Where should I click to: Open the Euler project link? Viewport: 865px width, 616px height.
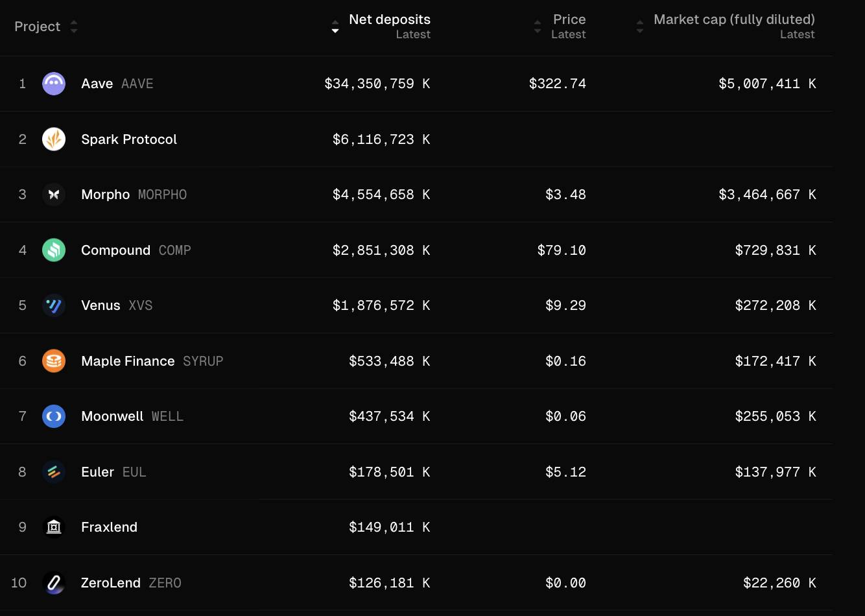[98, 472]
